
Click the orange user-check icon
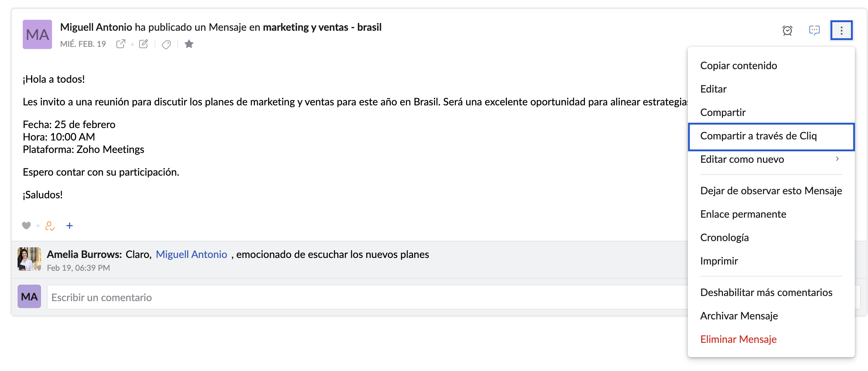pyautogui.click(x=50, y=226)
